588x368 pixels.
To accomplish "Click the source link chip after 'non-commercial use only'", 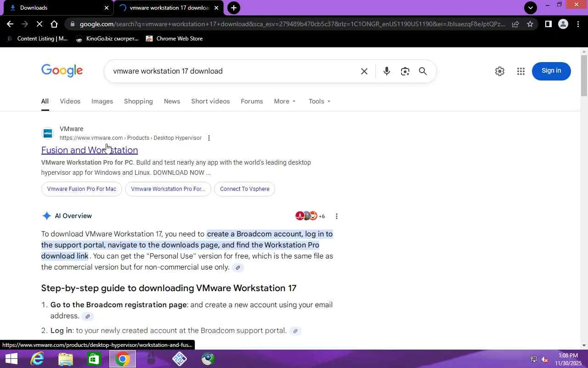I will tap(237, 268).
